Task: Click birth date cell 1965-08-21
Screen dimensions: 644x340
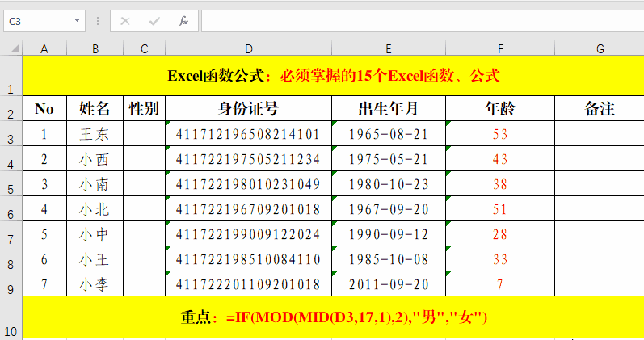Action: 389,133
